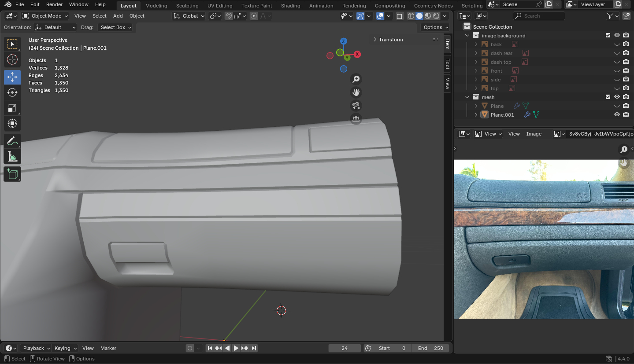634x364 pixels.
Task: Open the Blender logo menu
Action: click(8, 4)
